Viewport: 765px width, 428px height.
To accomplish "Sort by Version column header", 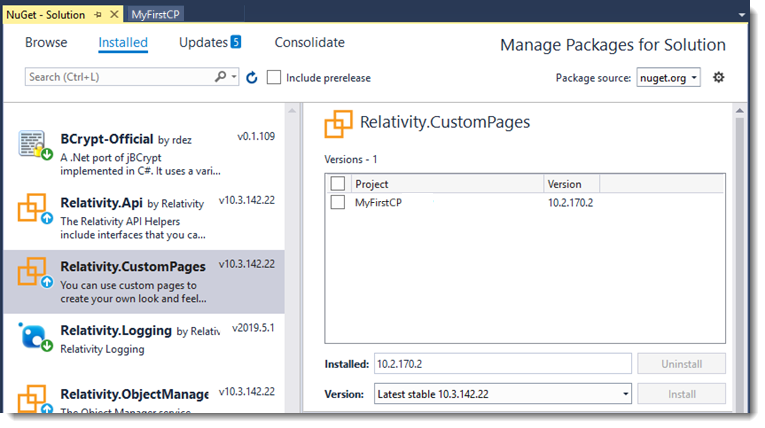I will 572,184.
